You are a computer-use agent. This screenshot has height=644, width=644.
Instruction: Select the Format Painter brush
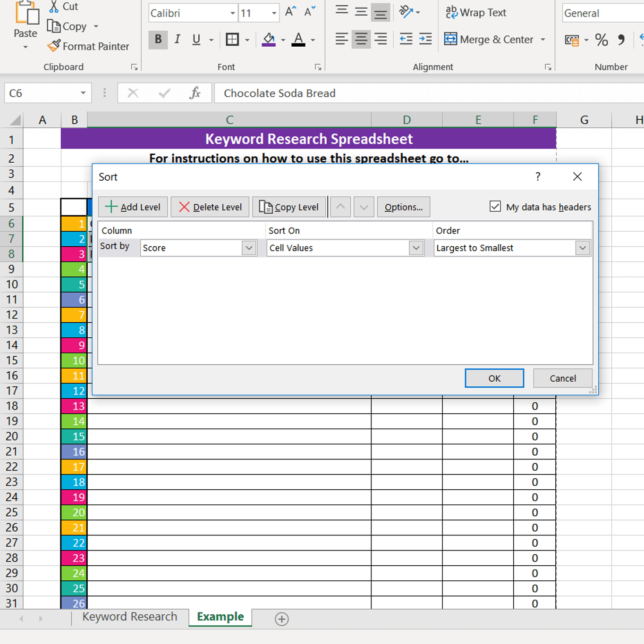54,46
